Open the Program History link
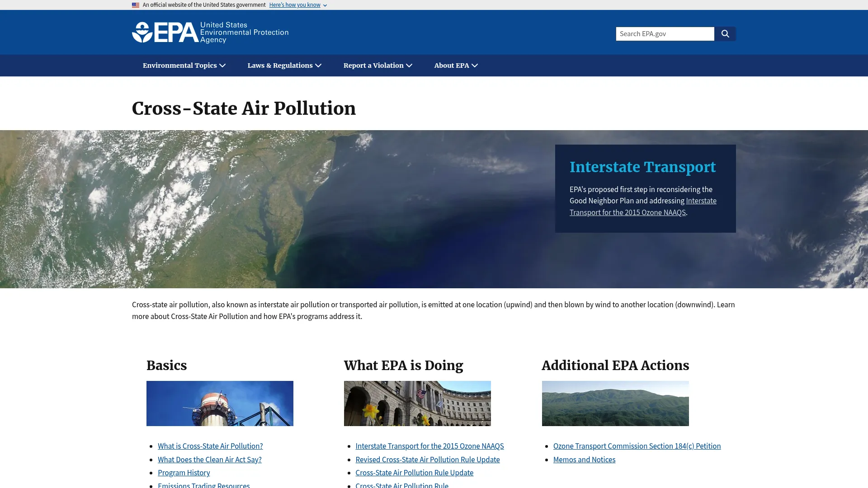Screen dimensions: 868x488 click(184, 473)
